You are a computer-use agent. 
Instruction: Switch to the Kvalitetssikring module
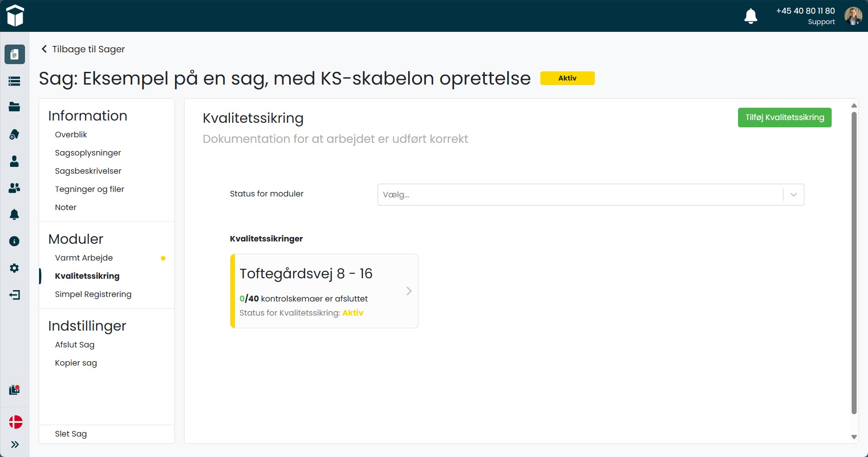[x=87, y=276]
